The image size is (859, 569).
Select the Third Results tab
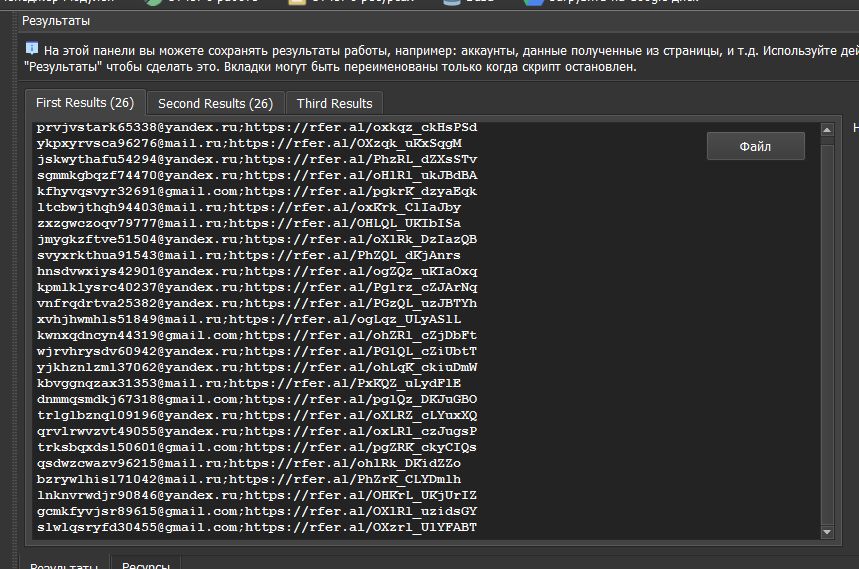coord(334,104)
